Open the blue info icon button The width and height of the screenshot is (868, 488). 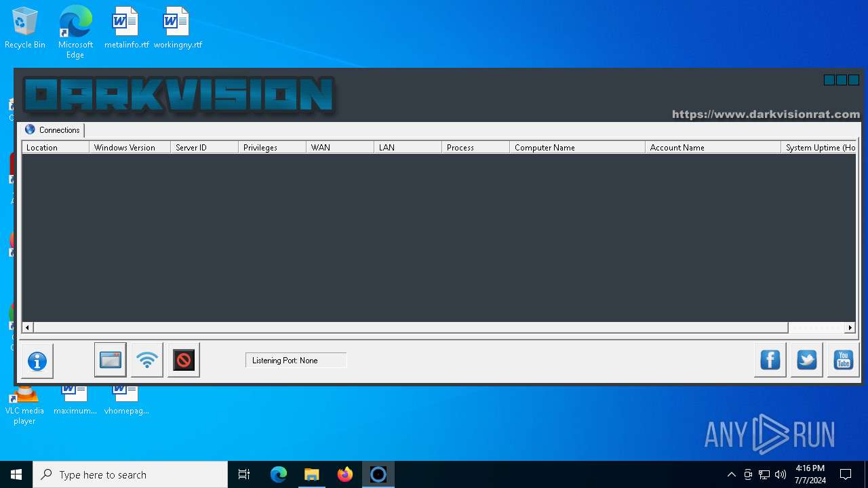click(x=37, y=361)
